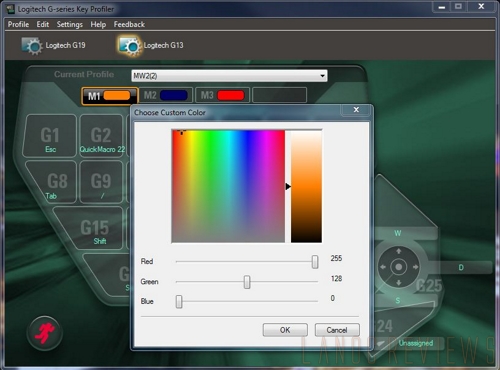
Task: Minimize the Key Profiler window
Action: click(442, 7)
